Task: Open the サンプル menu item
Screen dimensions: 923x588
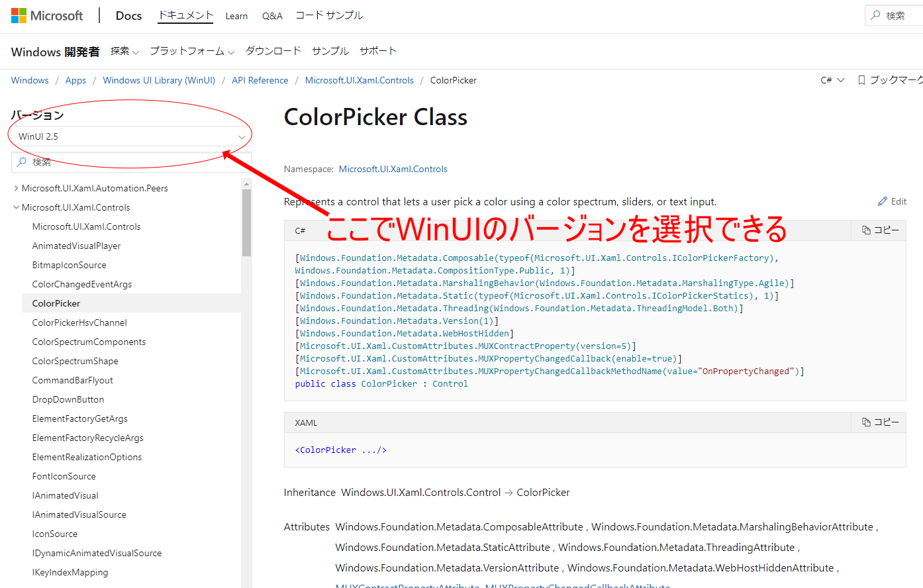Action: [330, 51]
